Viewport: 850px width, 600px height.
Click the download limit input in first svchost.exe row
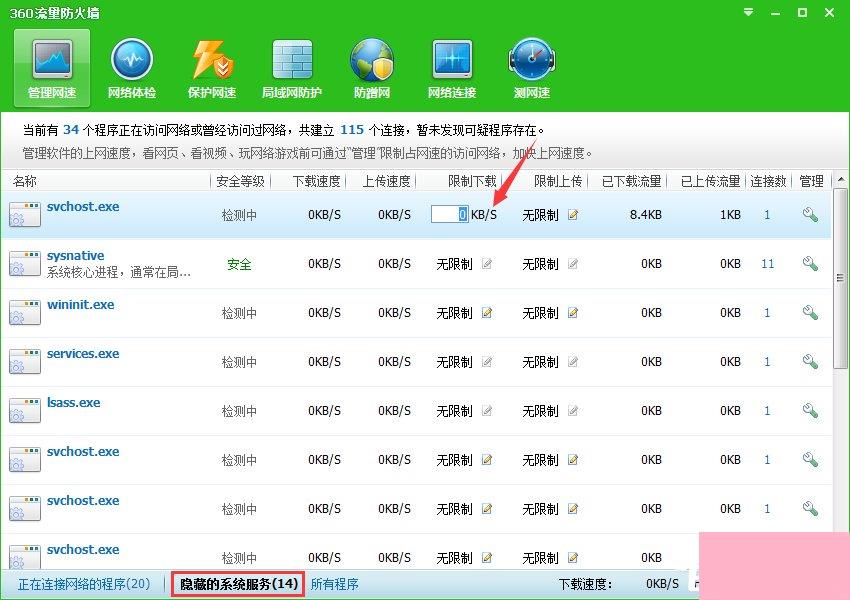point(449,214)
